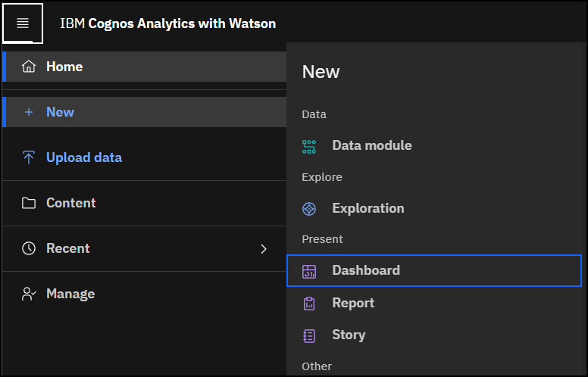Screen dimensions: 588x377
Task: Click the Exploration compass icon
Action: 309,209
